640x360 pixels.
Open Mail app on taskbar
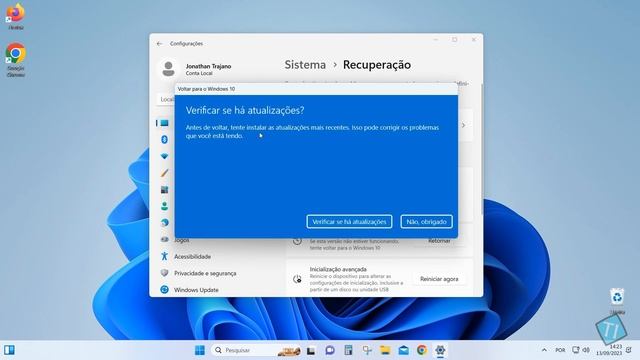[404, 350]
